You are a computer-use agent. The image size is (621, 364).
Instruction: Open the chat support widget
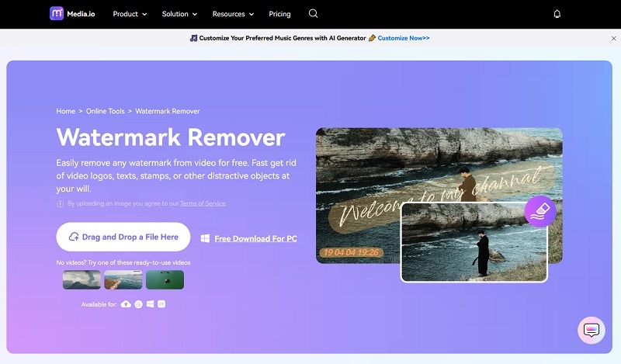[592, 330]
